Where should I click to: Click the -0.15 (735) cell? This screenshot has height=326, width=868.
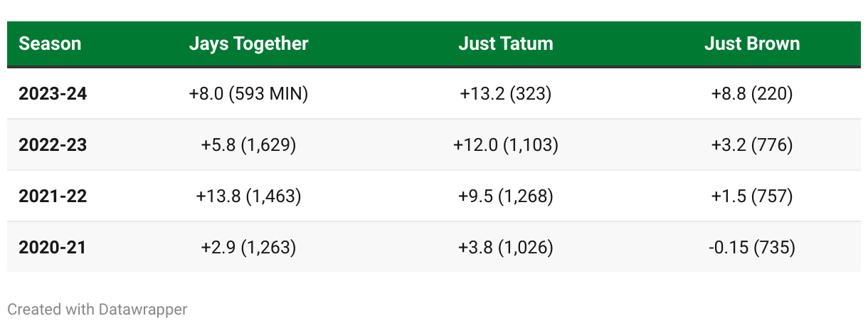click(x=751, y=247)
